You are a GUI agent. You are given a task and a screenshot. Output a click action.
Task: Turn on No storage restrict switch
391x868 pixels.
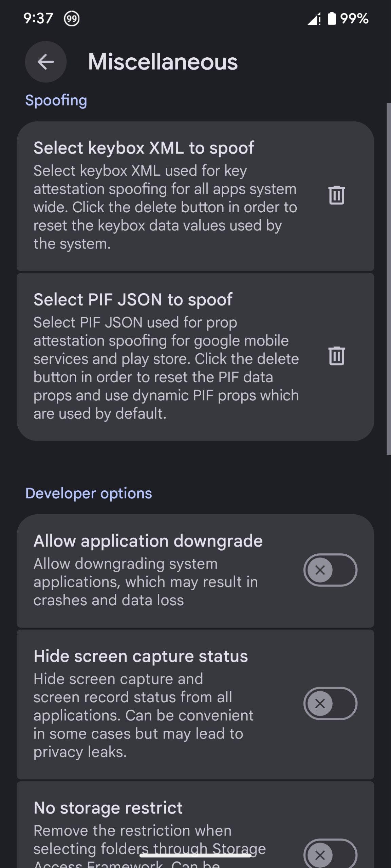point(330,854)
